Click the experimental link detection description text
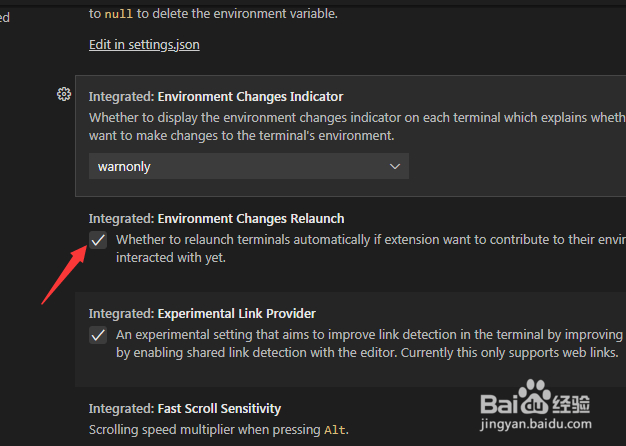The width and height of the screenshot is (626, 446). 369,344
